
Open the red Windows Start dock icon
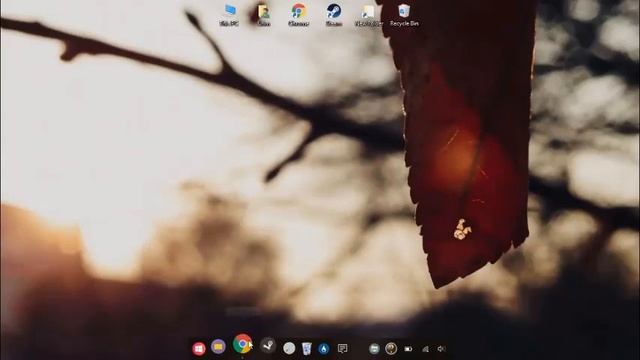coord(199,349)
